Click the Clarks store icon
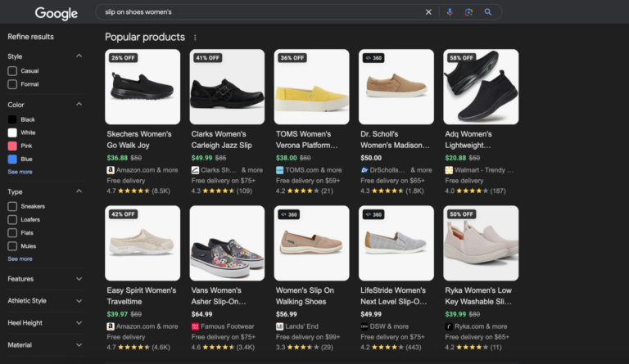Screen dimensions: 629x364 pos(195,170)
